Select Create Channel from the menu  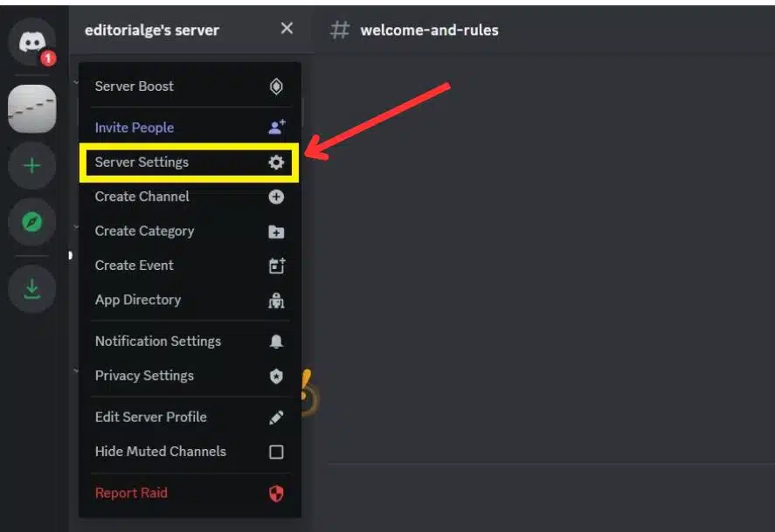click(x=141, y=196)
